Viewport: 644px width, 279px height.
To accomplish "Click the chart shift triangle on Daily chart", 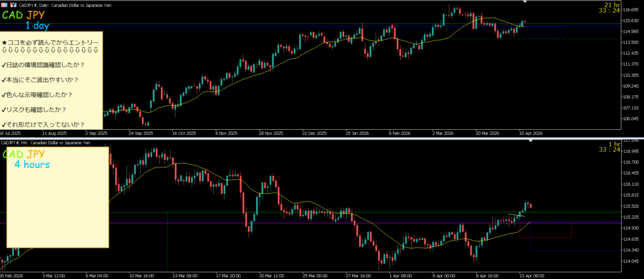I will click(526, 2).
